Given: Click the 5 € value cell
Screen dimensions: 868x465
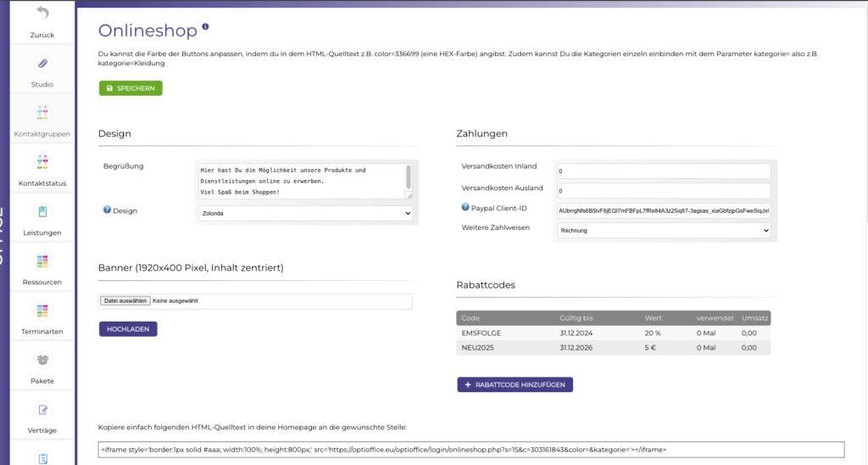Looking at the screenshot, I should click(x=650, y=348).
